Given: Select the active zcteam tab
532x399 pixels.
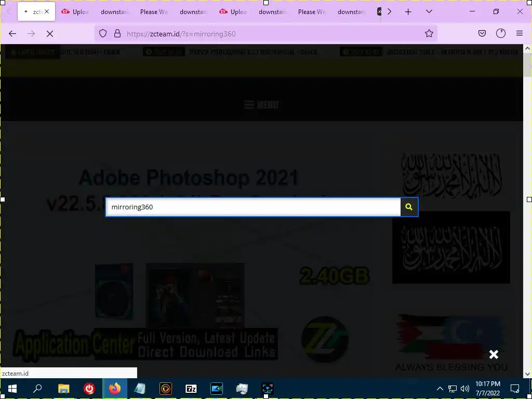Looking at the screenshot, I should tap(36, 11).
